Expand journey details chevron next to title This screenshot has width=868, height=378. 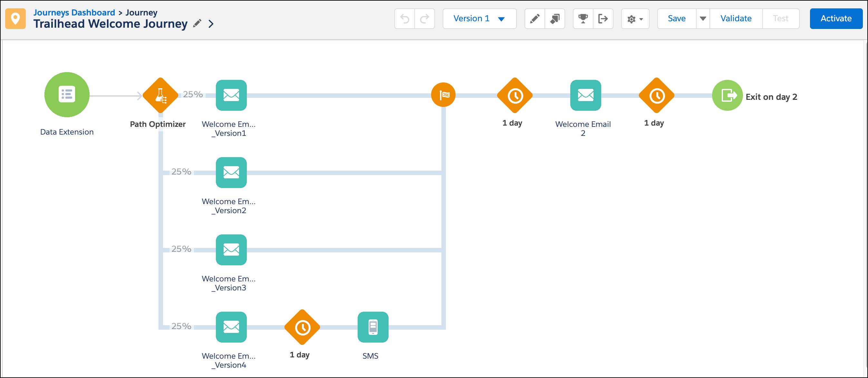[211, 24]
